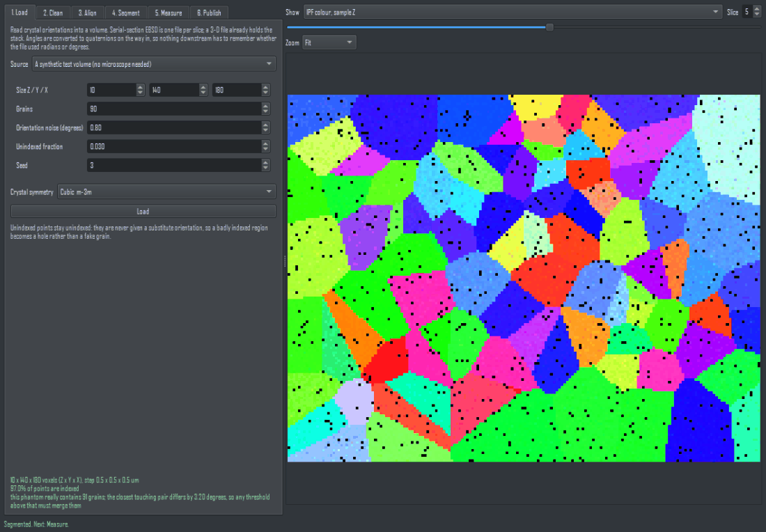Open the 3. Align tab
Image resolution: width=766 pixels, height=532 pixels.
tap(88, 13)
